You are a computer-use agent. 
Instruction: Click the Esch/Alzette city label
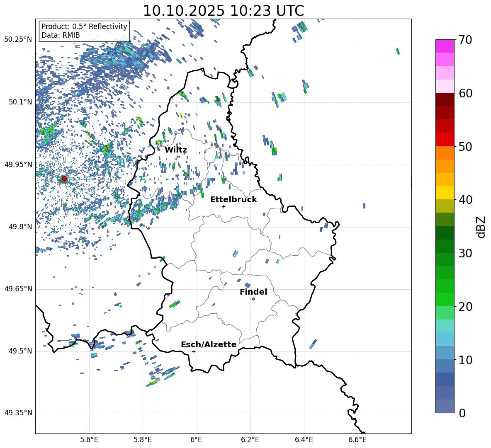click(209, 345)
